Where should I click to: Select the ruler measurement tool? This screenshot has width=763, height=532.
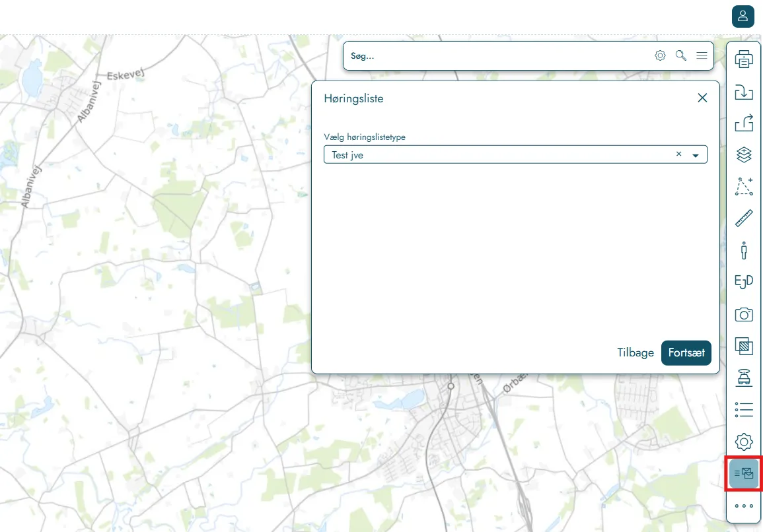tap(744, 218)
